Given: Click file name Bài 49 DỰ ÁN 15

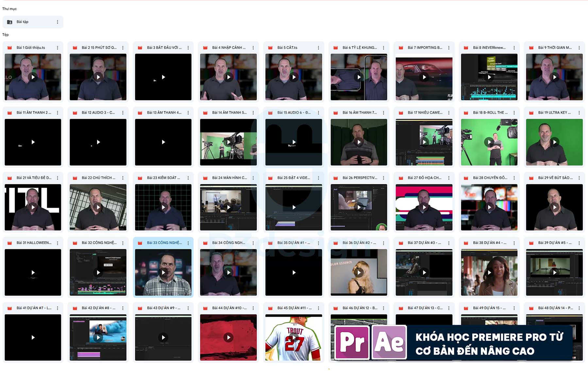Looking at the screenshot, I should (x=489, y=308).
